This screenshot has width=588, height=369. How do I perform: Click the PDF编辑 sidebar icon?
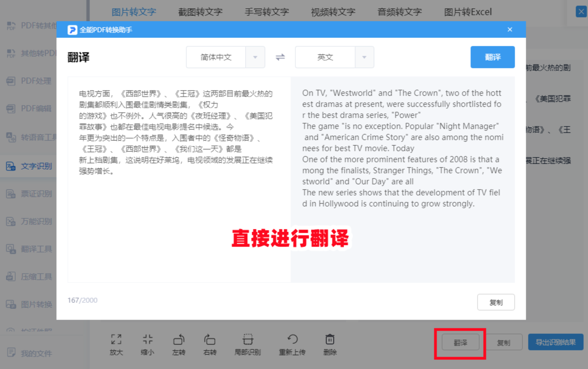click(11, 108)
